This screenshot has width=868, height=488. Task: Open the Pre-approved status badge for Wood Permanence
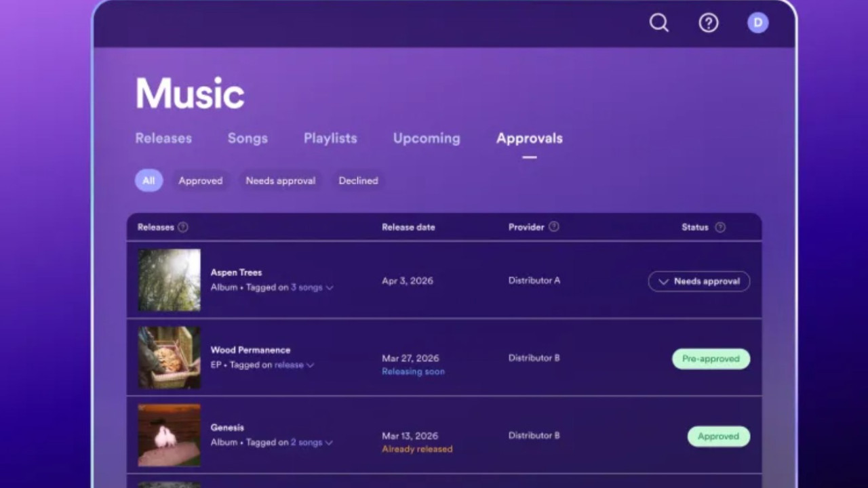tap(711, 359)
